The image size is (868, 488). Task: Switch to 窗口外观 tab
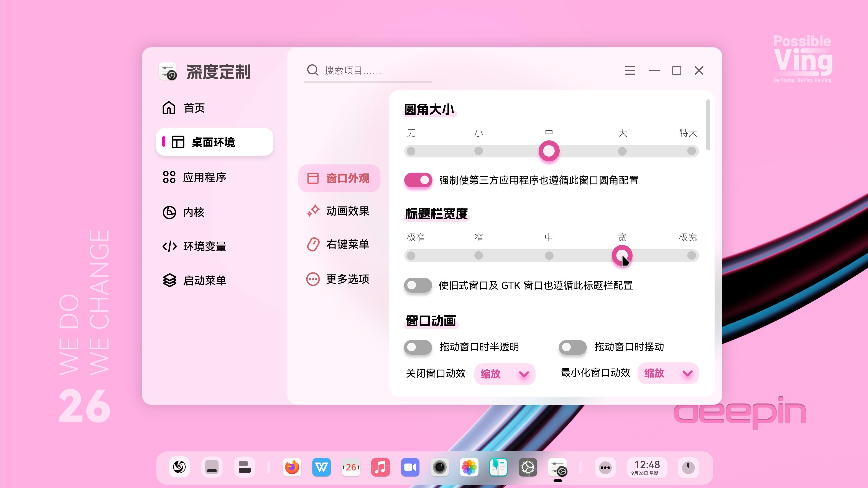click(339, 178)
